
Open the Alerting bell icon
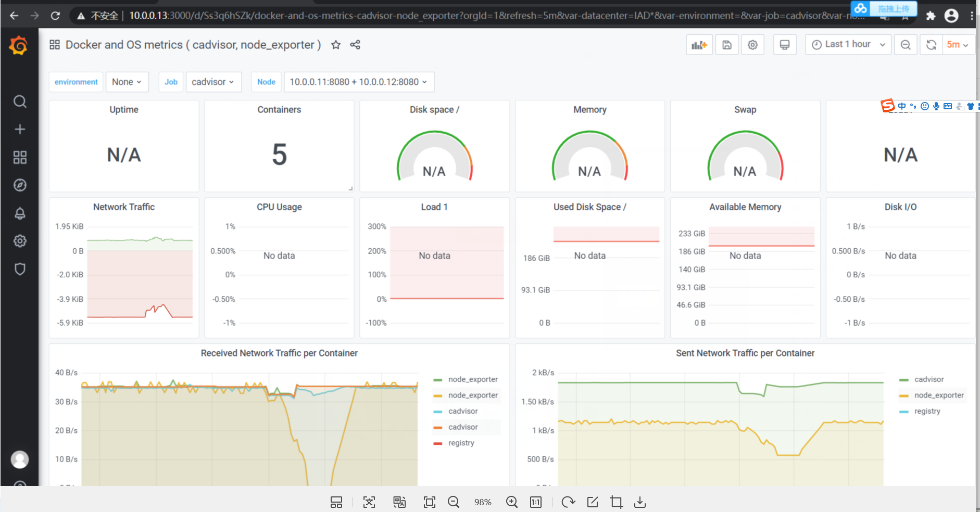point(20,213)
